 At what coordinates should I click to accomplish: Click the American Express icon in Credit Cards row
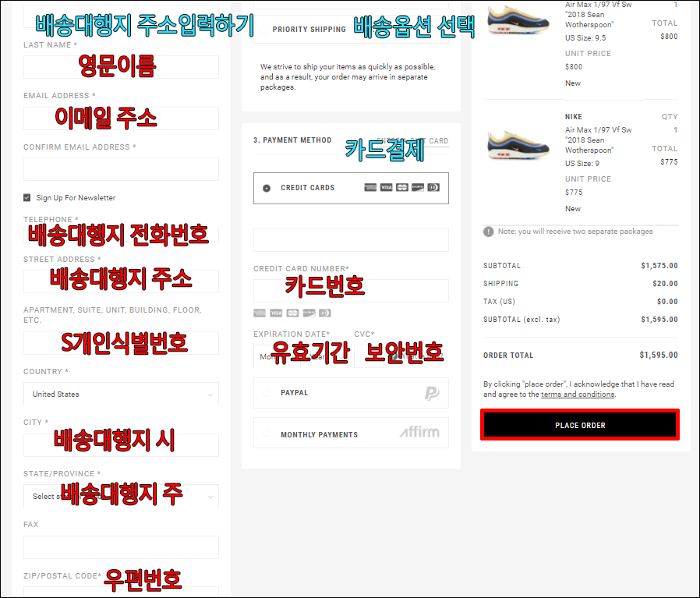pos(370,187)
